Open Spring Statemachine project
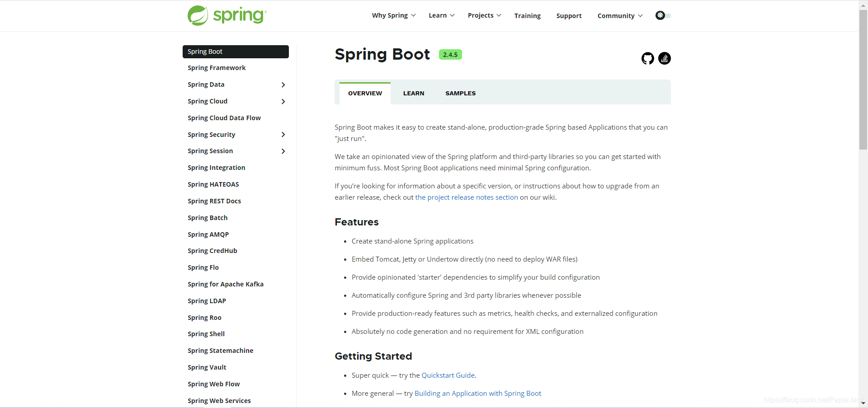Image resolution: width=868 pixels, height=408 pixels. [x=221, y=351]
